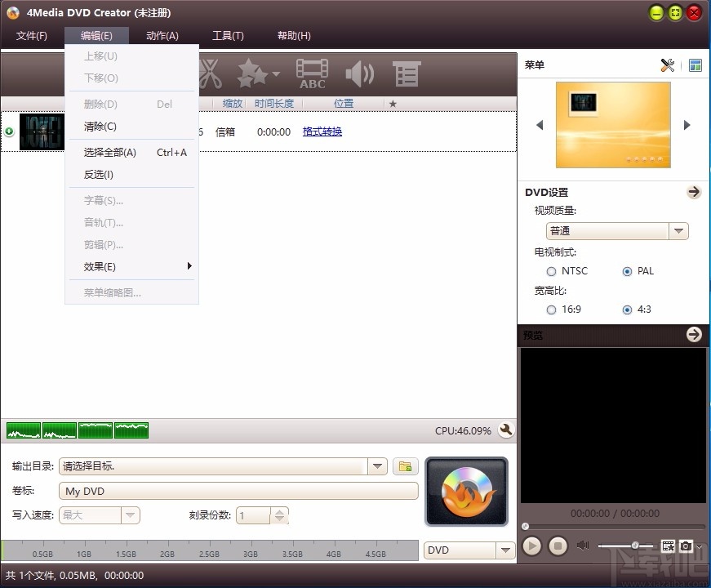Image resolution: width=711 pixels, height=588 pixels.
Task: Open the 视频质量 quality dropdown
Action: tap(678, 231)
